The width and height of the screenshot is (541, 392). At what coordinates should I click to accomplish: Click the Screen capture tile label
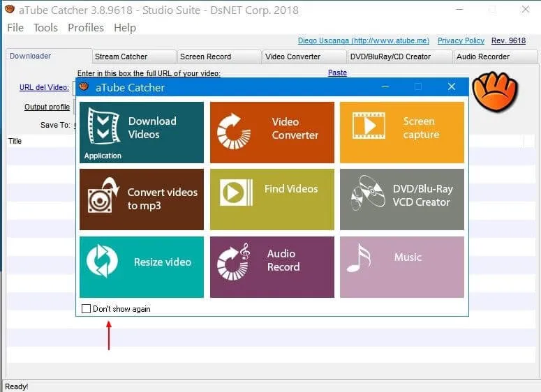(x=421, y=128)
